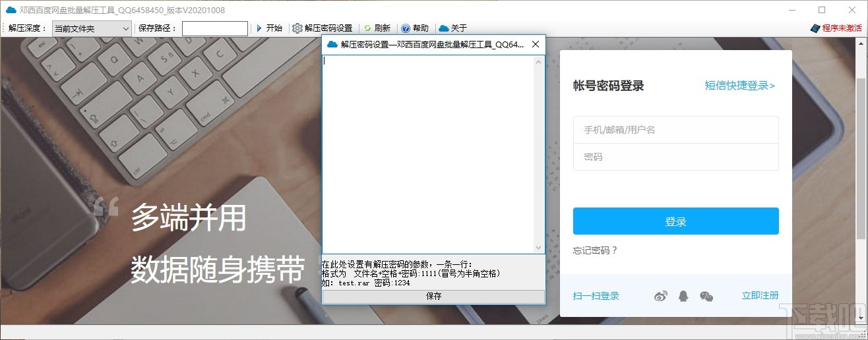Switch to 短信快捷登录
Image resolution: width=868 pixels, height=340 pixels.
click(739, 85)
